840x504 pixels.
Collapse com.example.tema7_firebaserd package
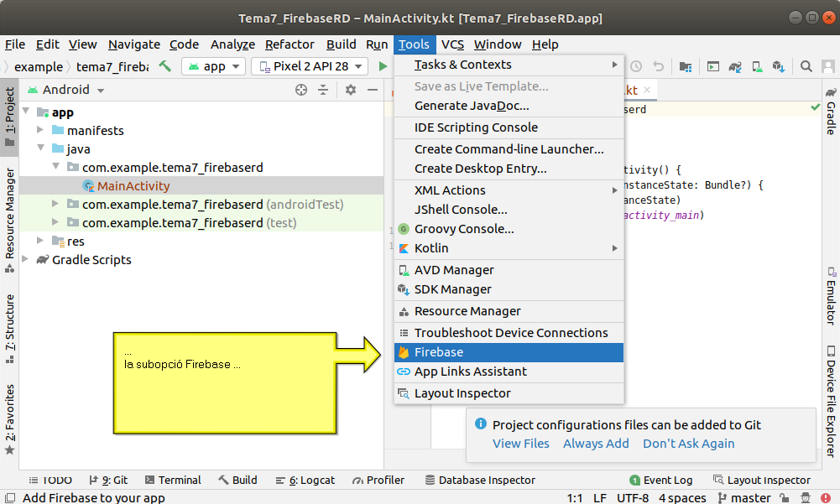point(55,167)
